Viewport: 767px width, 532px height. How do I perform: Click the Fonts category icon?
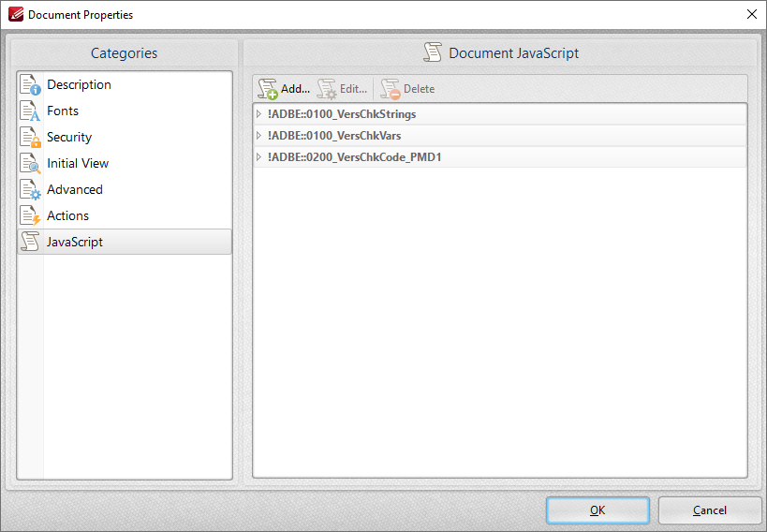tap(30, 111)
